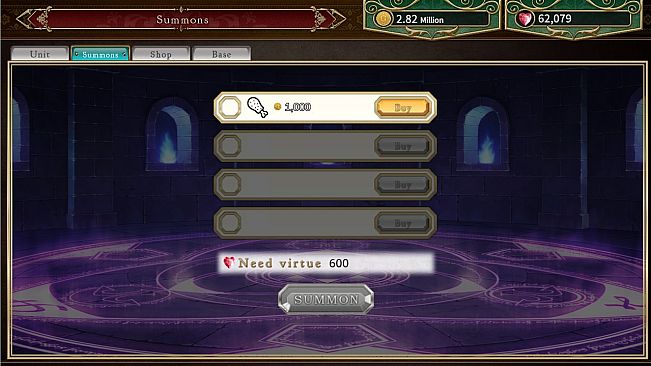Click the SUMMON button

326,299
